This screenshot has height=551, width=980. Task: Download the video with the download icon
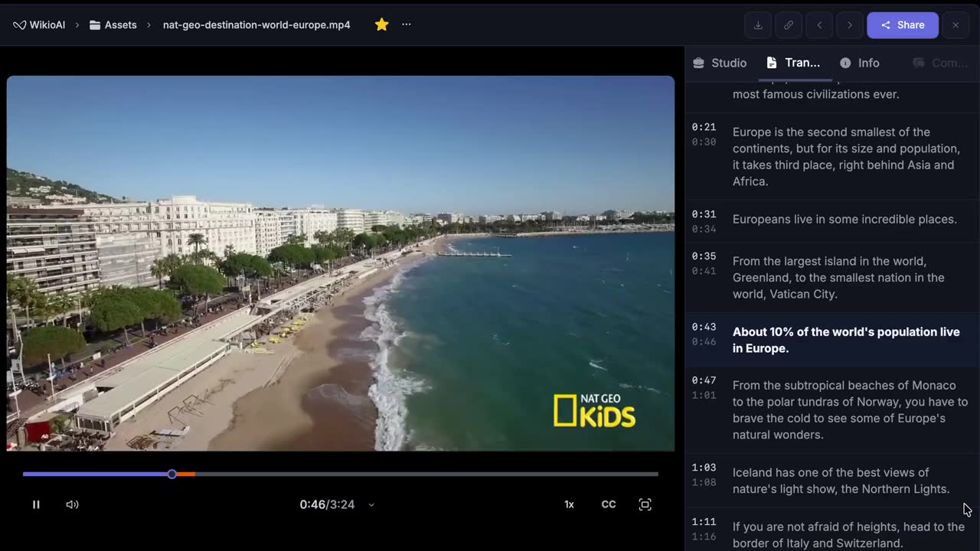pos(758,25)
